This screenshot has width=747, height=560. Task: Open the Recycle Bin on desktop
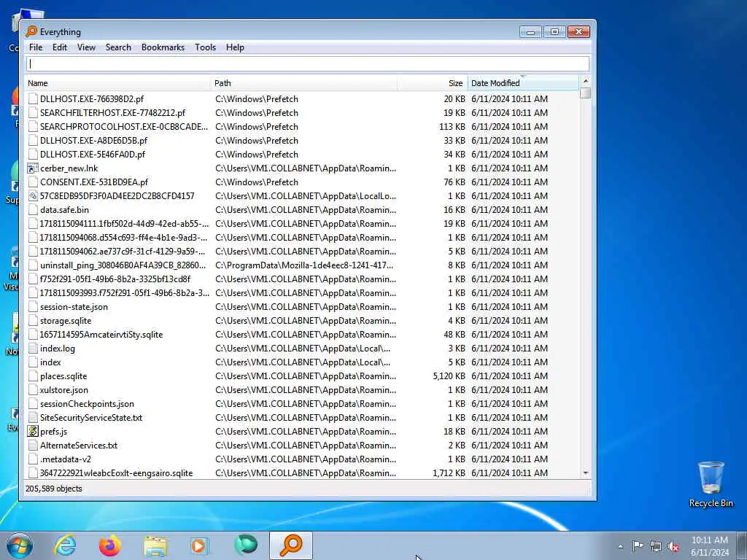tap(711, 484)
